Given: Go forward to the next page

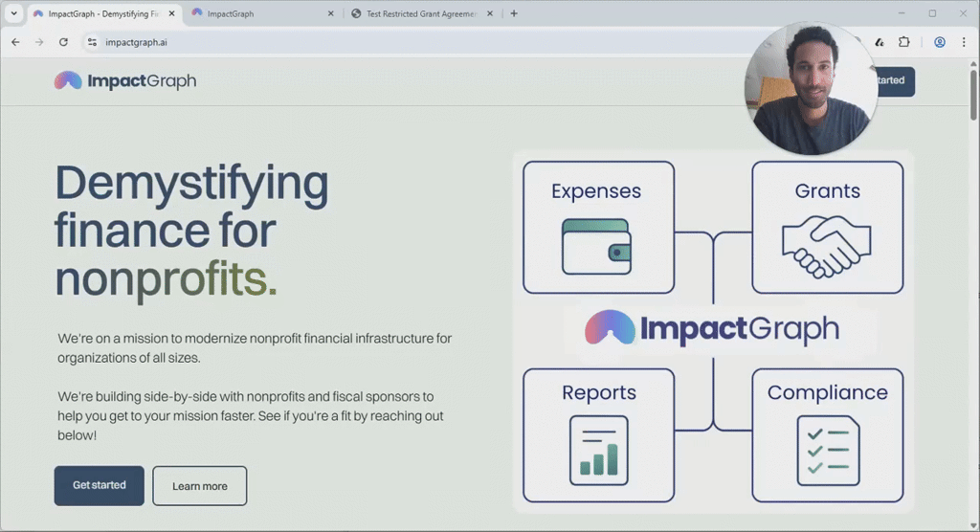Looking at the screenshot, I should 39,42.
